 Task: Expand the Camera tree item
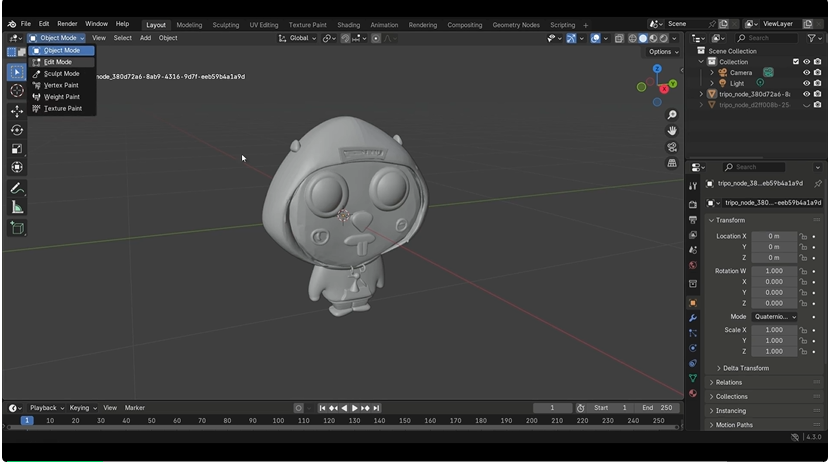click(712, 73)
